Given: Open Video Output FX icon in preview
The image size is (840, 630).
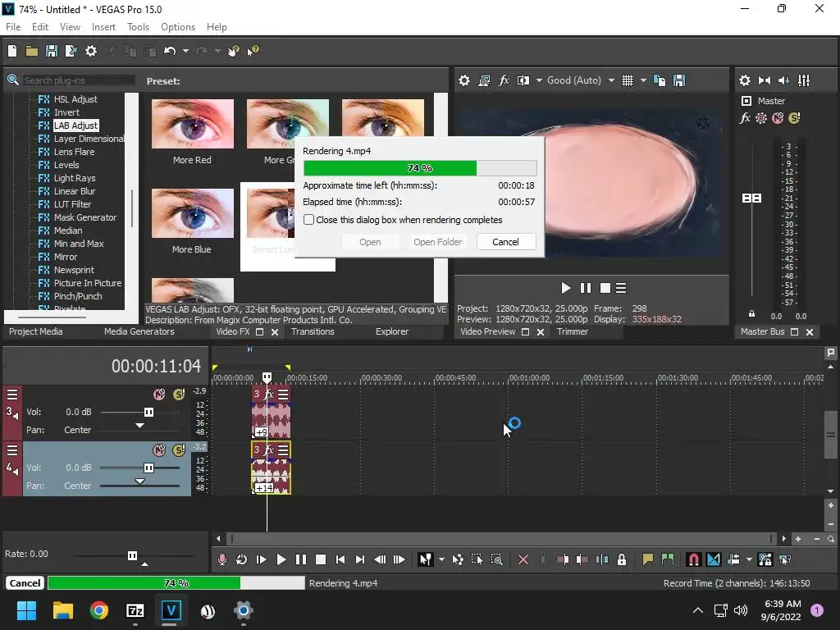Looking at the screenshot, I should click(x=504, y=80).
